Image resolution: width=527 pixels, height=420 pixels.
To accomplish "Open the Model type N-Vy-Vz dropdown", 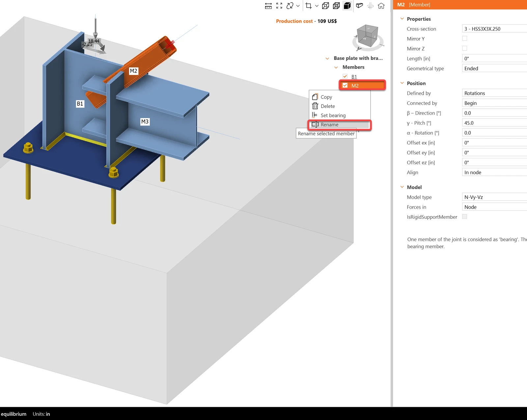I will point(494,197).
